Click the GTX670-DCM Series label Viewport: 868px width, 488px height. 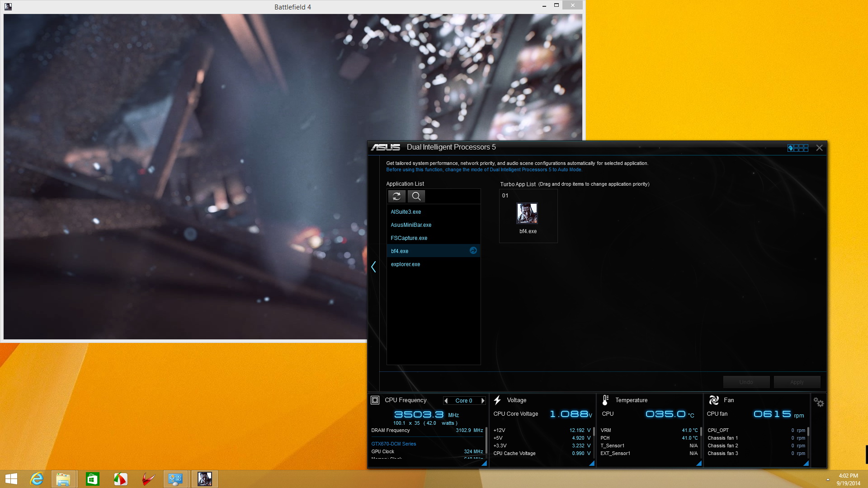pyautogui.click(x=393, y=444)
